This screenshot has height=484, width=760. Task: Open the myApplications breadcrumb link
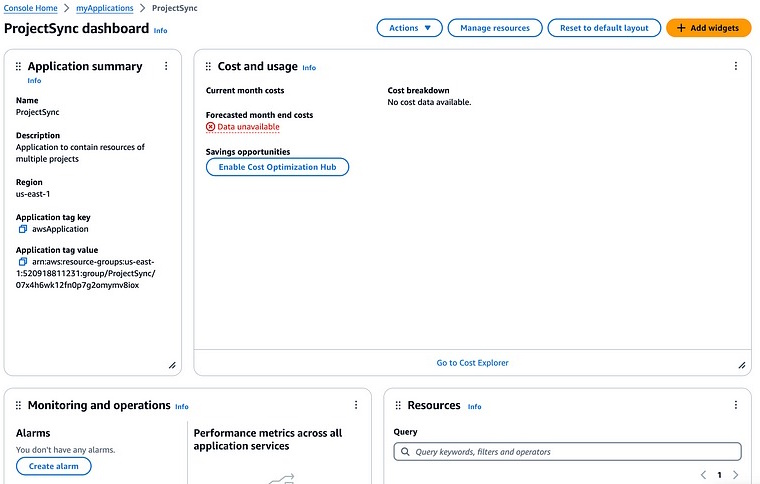(104, 8)
